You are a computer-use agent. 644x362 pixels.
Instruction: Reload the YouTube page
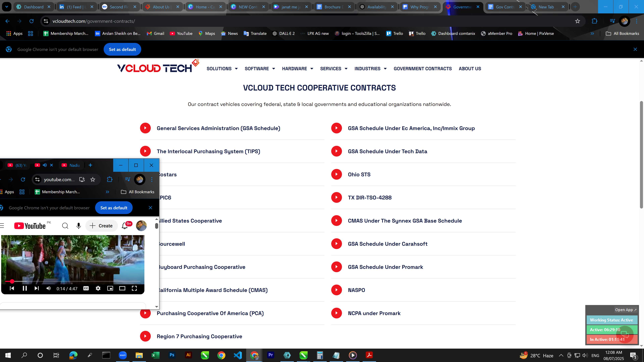point(23,179)
